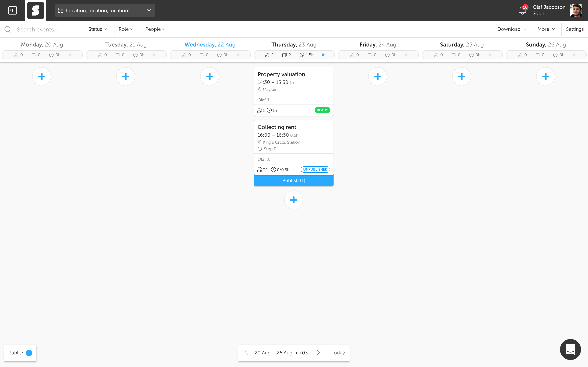Viewport: 588px width, 367px height.
Task: Open the Download menu
Action: (x=512, y=29)
